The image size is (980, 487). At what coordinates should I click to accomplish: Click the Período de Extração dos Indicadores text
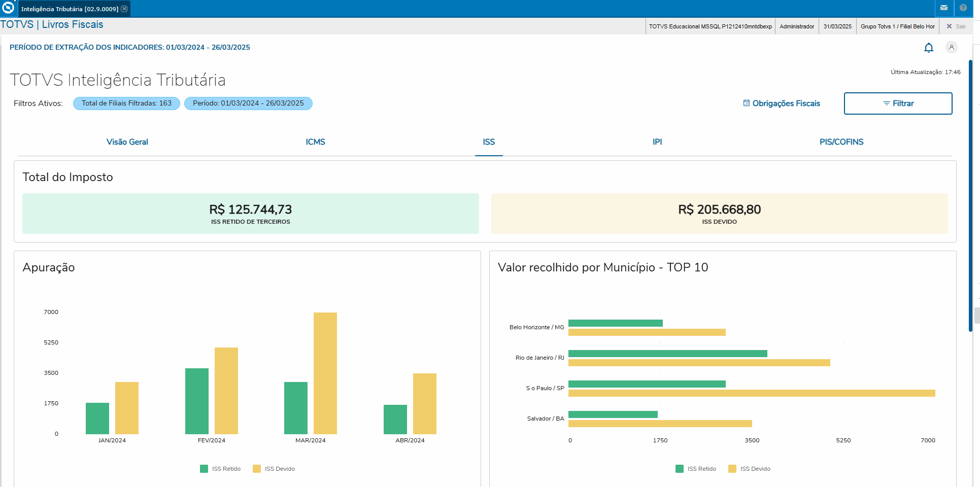coord(130,47)
